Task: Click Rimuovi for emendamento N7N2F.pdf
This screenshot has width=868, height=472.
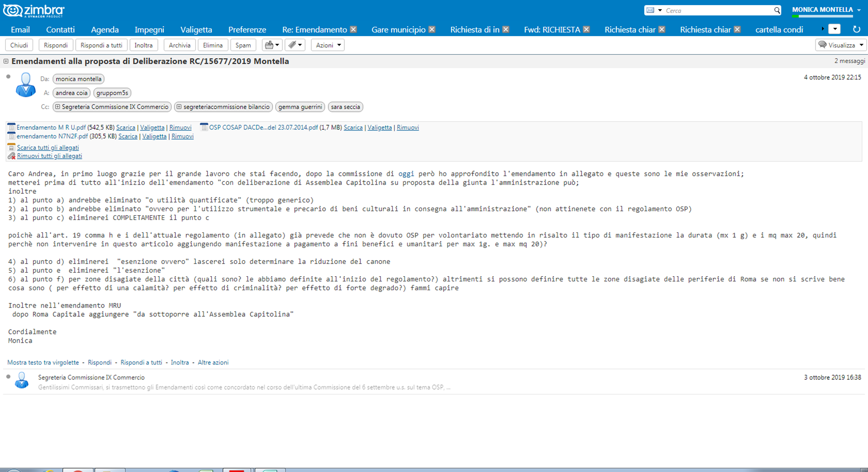Action: [x=182, y=137]
